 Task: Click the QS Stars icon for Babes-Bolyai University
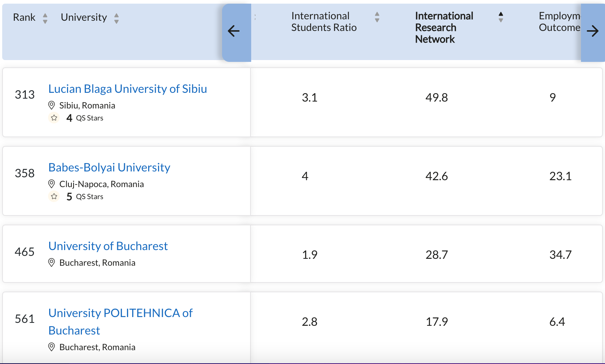click(x=54, y=197)
